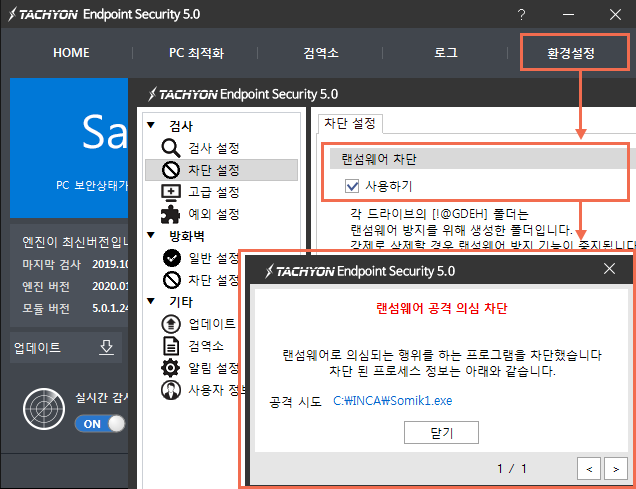Viewport: 636px width, 489px height.
Task: Click the download arrow icon next to 업데이트
Action: 107,347
